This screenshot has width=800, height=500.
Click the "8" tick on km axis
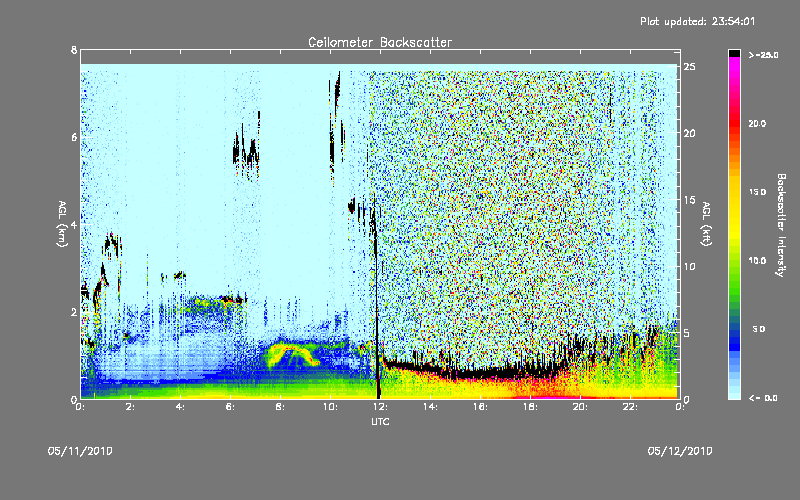74,50
